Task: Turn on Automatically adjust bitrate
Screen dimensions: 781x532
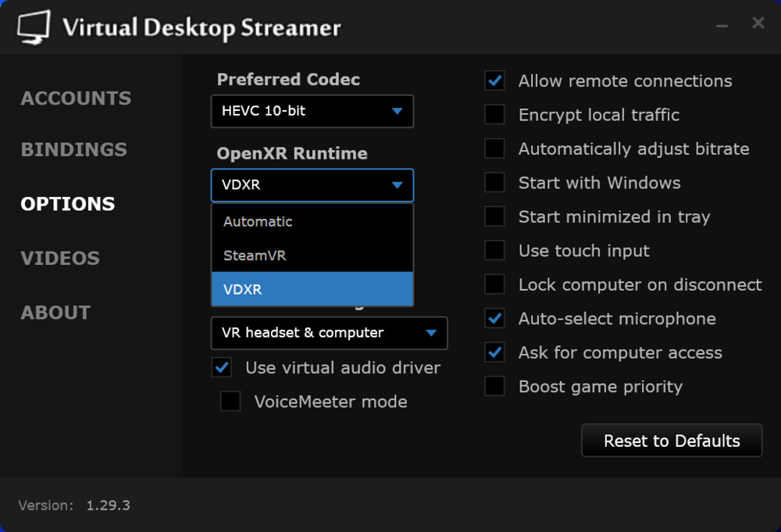Action: pyautogui.click(x=494, y=148)
